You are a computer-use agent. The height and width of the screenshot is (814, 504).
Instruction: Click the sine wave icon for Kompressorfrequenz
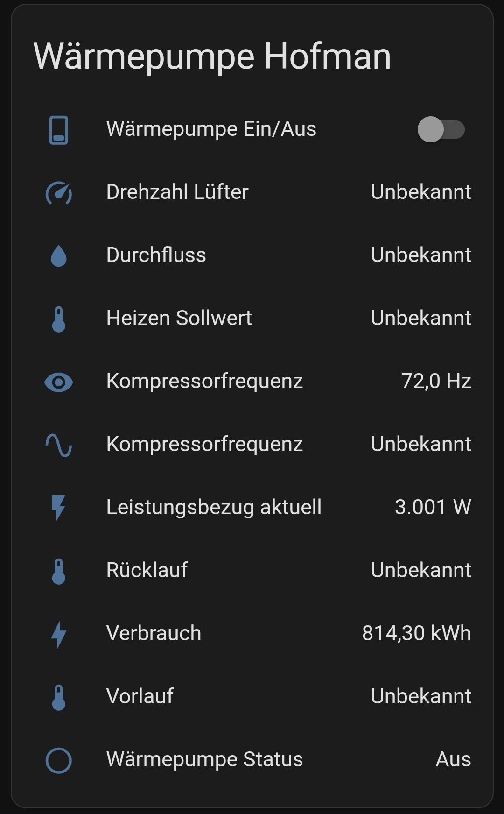pyautogui.click(x=59, y=445)
